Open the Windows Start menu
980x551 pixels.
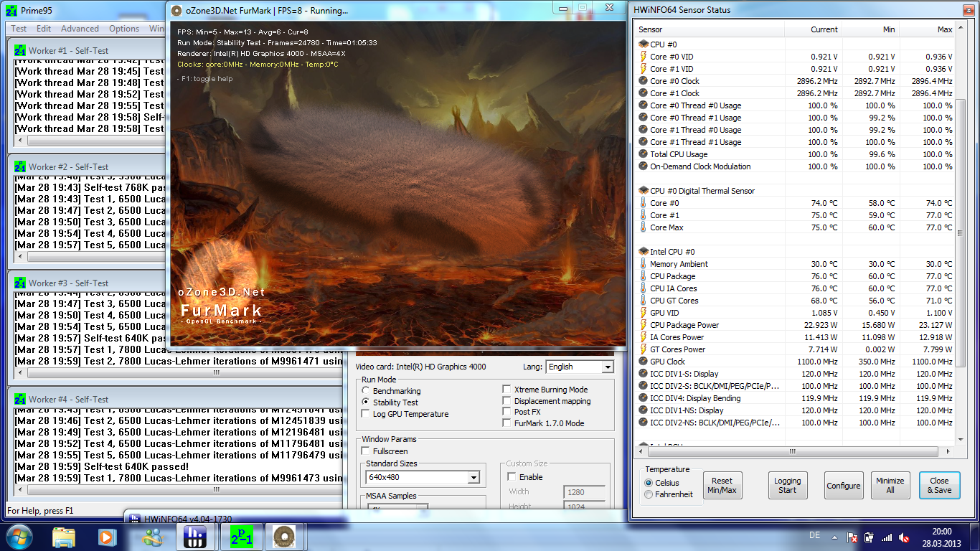tap(19, 536)
